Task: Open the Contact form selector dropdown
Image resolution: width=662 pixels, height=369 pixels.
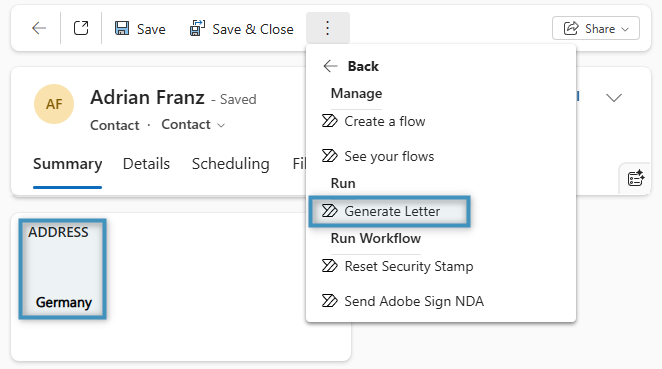Action: coord(193,125)
